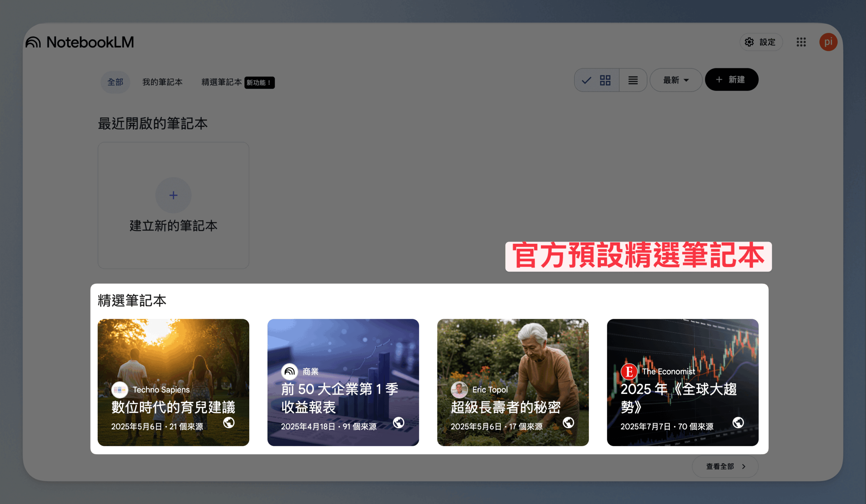
Task: Click globe icon on Eric Topol card
Action: (568, 423)
